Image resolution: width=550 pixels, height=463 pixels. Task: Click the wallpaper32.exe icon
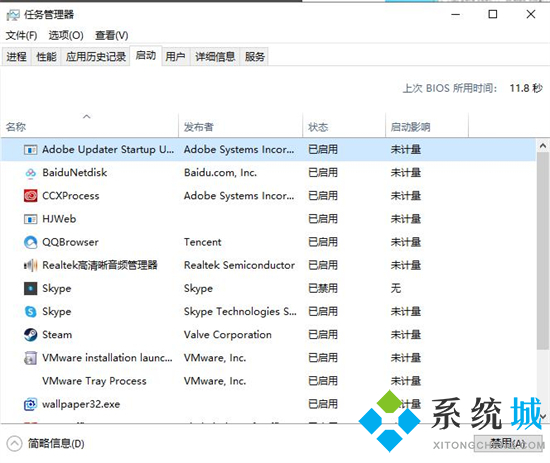point(31,404)
